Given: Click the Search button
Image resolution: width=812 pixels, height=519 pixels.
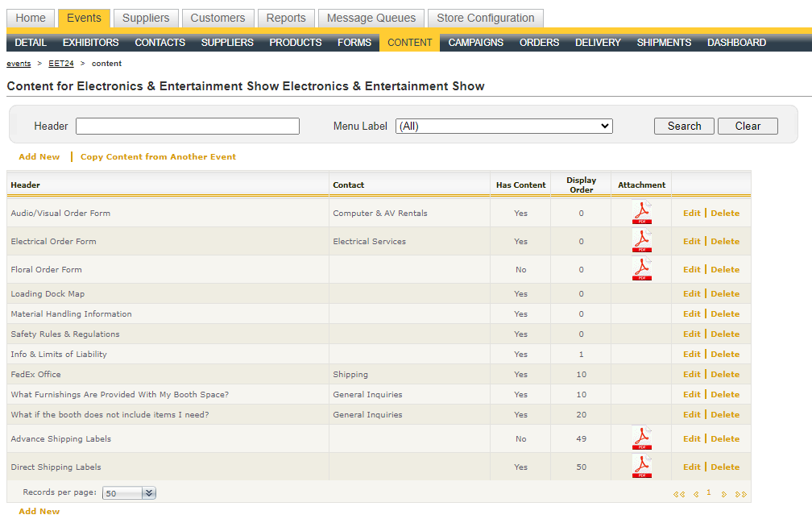Looking at the screenshot, I should coord(684,127).
